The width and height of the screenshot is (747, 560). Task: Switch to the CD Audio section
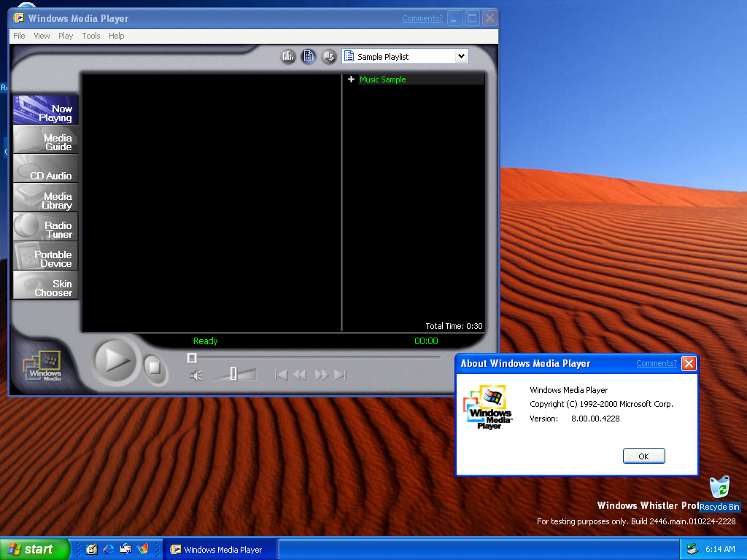pyautogui.click(x=46, y=171)
